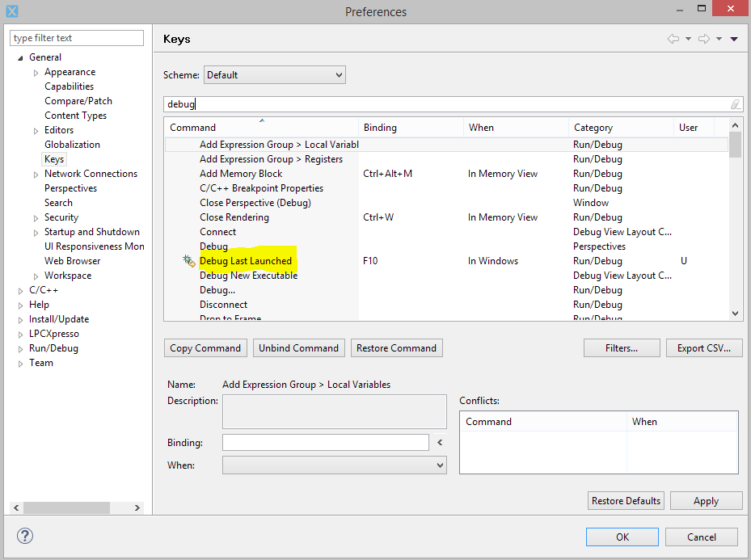Open the Filters... dialog
The width and height of the screenshot is (751, 560).
click(622, 348)
